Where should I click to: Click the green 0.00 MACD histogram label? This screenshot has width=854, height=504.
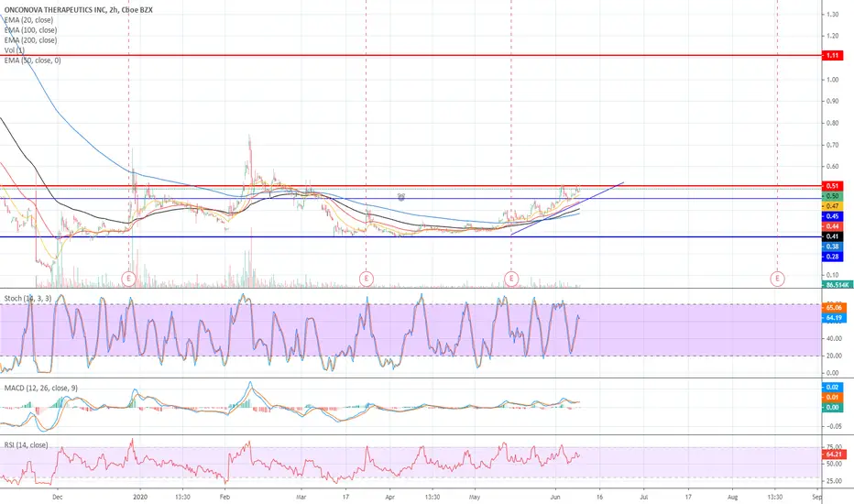click(x=832, y=408)
